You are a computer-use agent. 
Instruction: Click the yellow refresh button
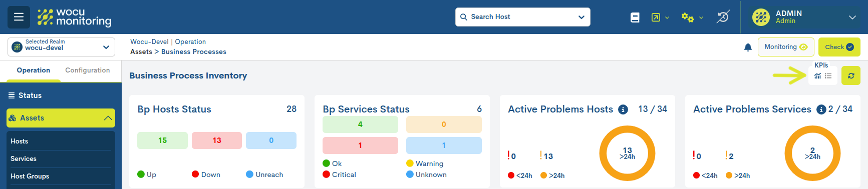click(x=851, y=75)
